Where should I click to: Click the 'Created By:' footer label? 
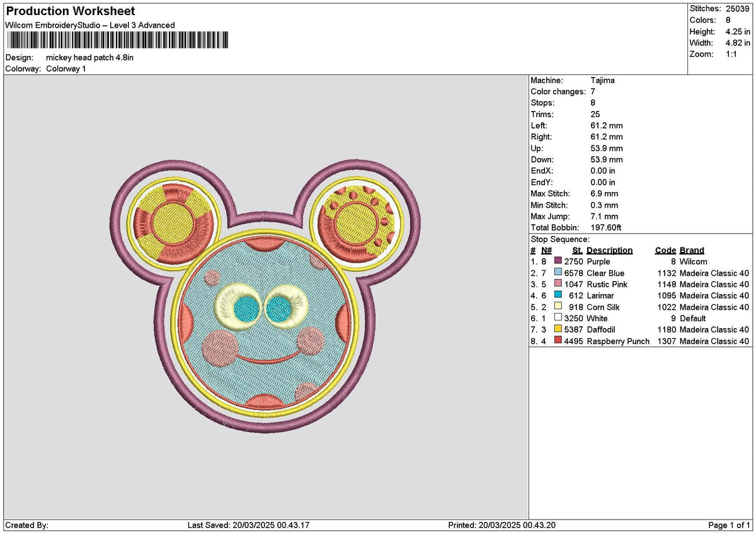point(26,525)
